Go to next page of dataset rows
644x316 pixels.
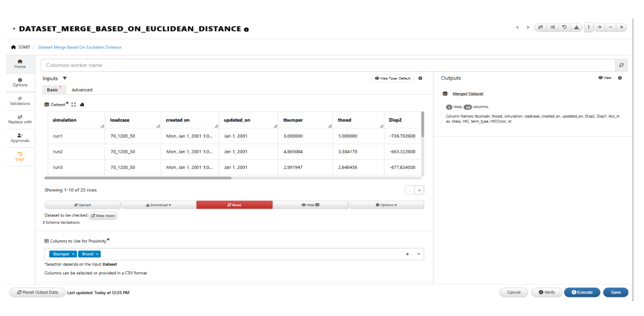point(419,190)
